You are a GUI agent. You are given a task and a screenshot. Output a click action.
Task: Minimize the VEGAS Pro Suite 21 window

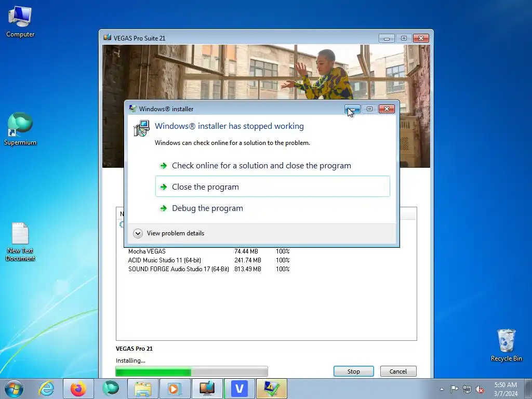pyautogui.click(x=387, y=38)
